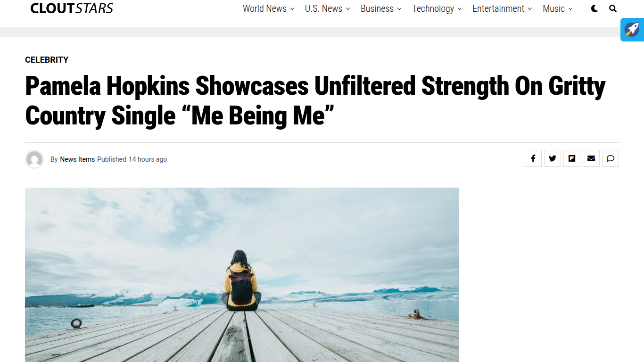Click the author avatar image
This screenshot has height=362, width=644.
(34, 159)
